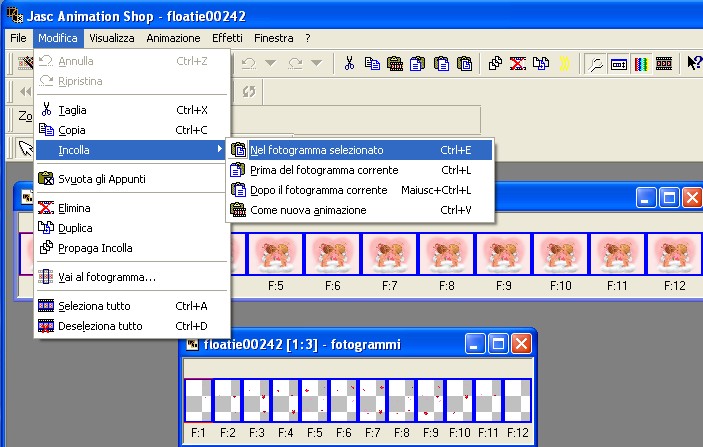Select the arrow pointer tool
Image resolution: width=703 pixels, height=447 pixels.
[26, 148]
